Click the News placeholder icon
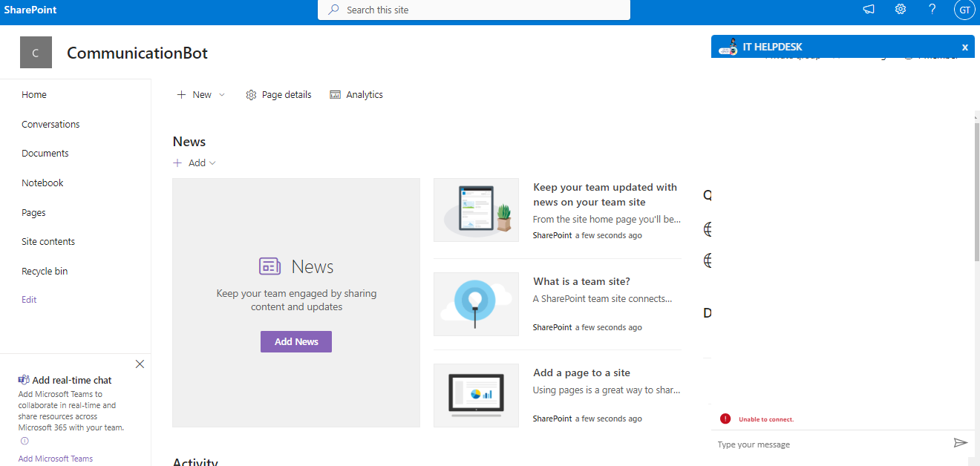Screen dimensions: 980x466 [x=269, y=266]
